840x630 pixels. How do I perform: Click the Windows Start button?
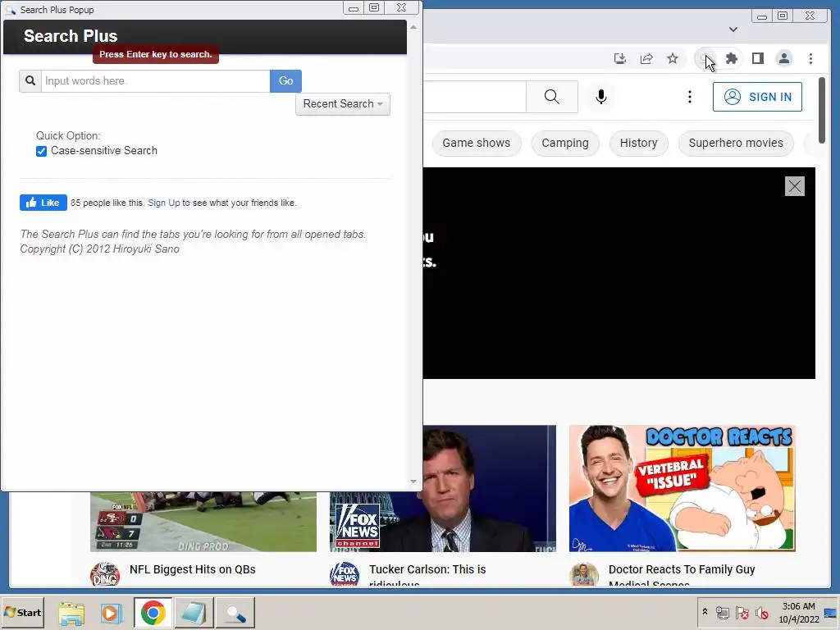click(x=22, y=612)
